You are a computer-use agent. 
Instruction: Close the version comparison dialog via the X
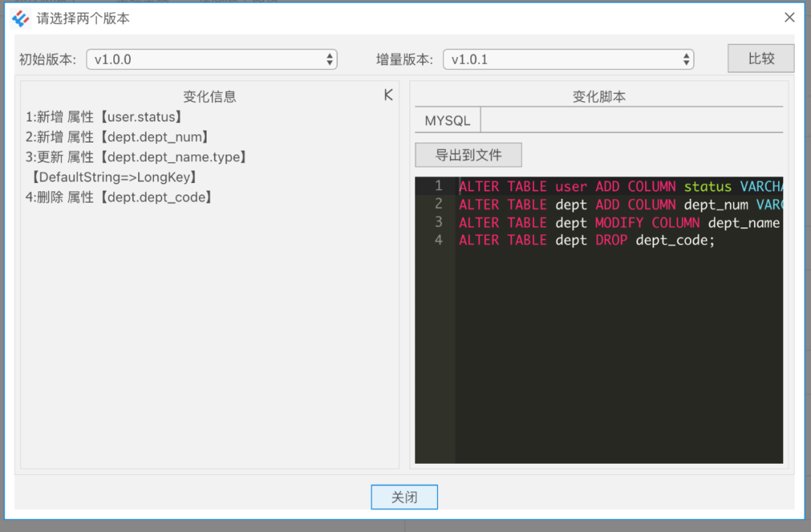789,17
